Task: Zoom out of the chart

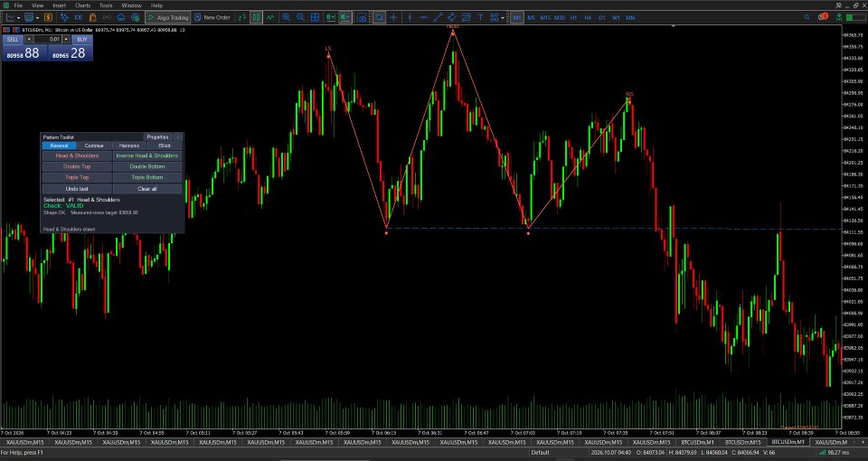Action: [300, 18]
